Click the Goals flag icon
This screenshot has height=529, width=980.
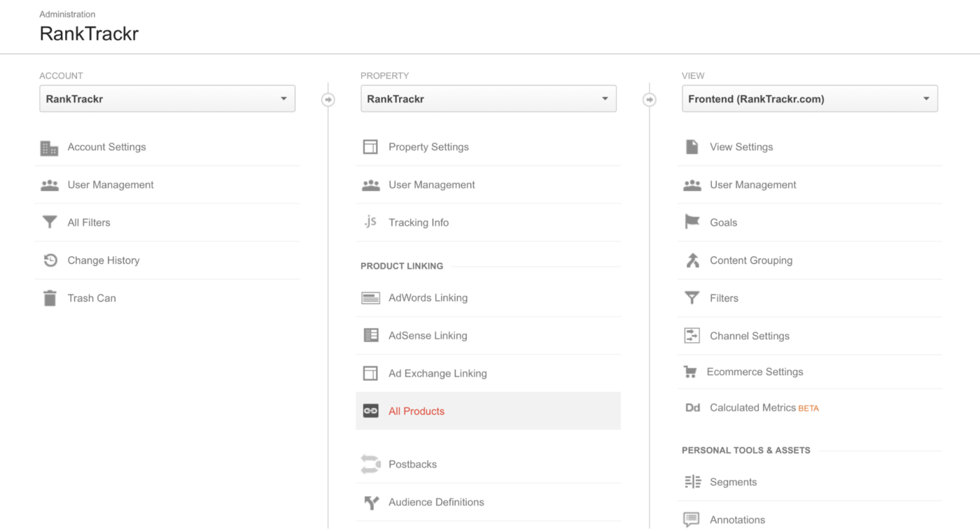(x=692, y=222)
